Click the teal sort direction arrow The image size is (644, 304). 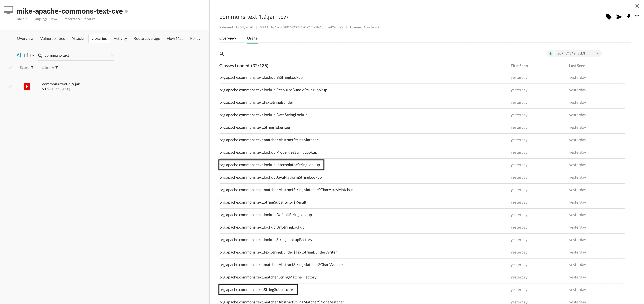pyautogui.click(x=550, y=53)
